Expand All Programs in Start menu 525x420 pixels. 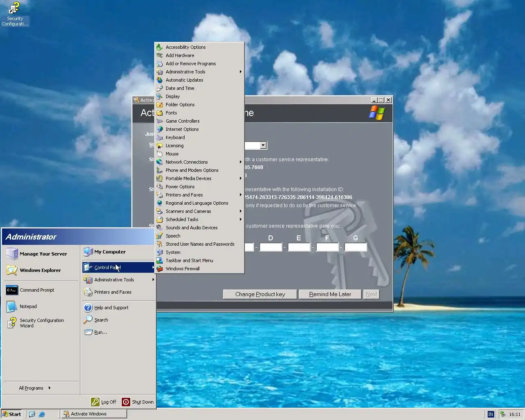35,388
